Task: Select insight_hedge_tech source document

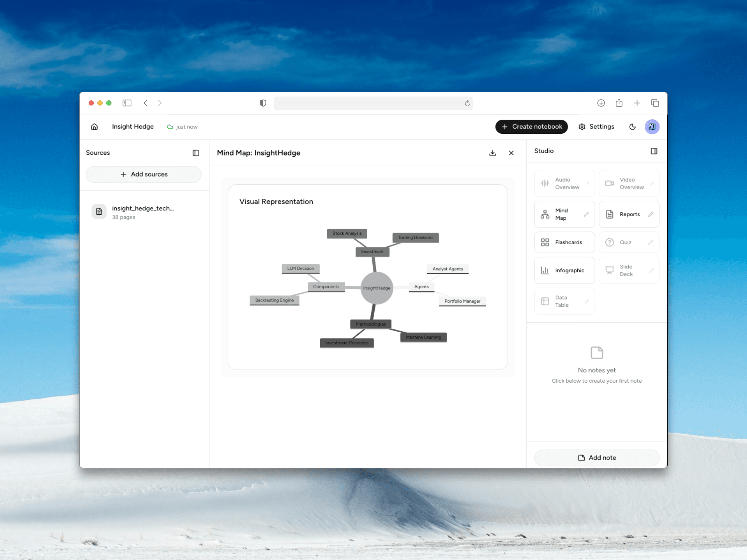Action: click(143, 212)
